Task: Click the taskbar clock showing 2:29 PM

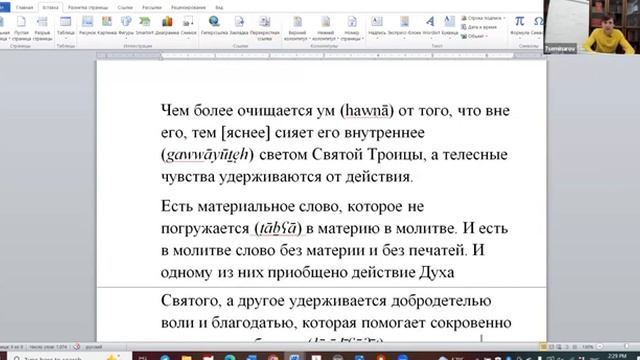Action: coord(617,357)
